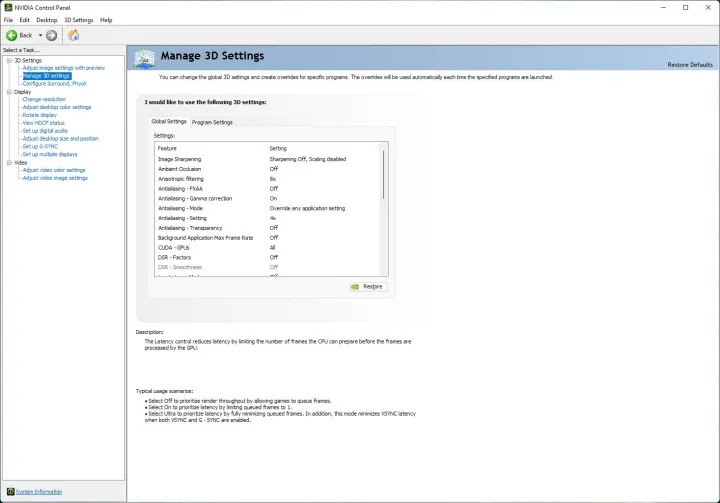Image resolution: width=720 pixels, height=503 pixels.
Task: Open the Edit menu
Action: pyautogui.click(x=24, y=20)
